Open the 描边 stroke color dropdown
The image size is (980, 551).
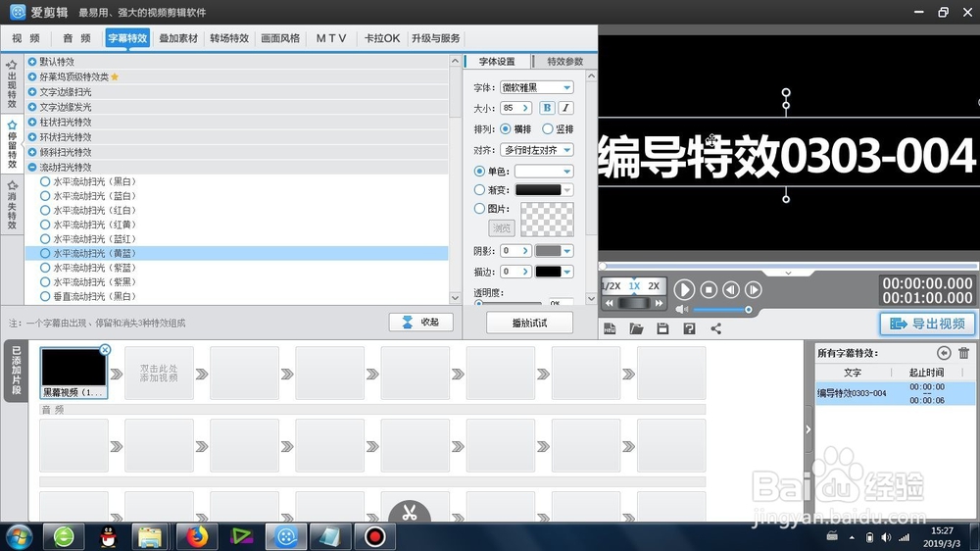click(566, 272)
